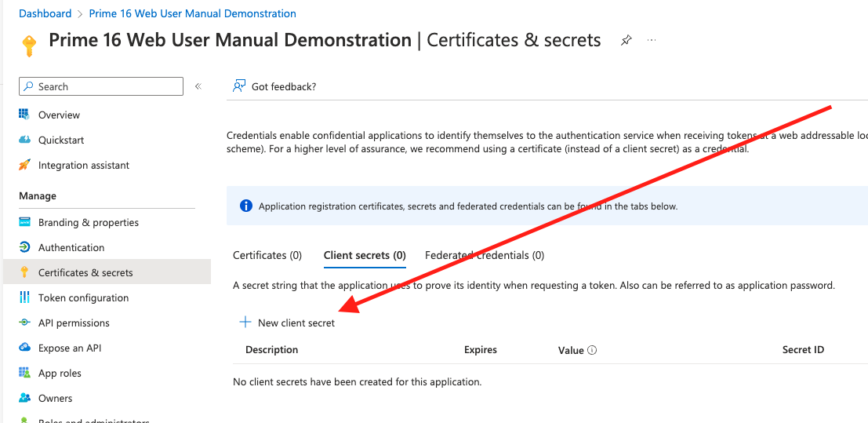Go to the Dashboard breadcrumb link
868x423 pixels.
45,13
